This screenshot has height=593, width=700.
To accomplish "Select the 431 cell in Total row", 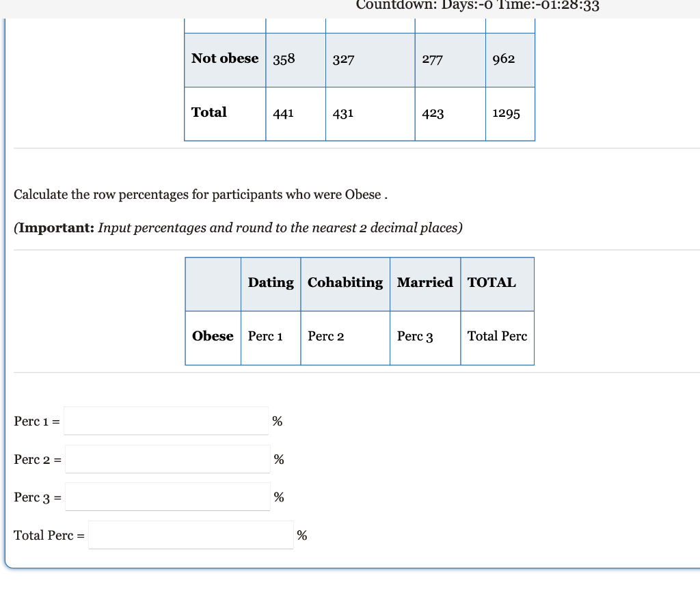I will click(x=370, y=114).
